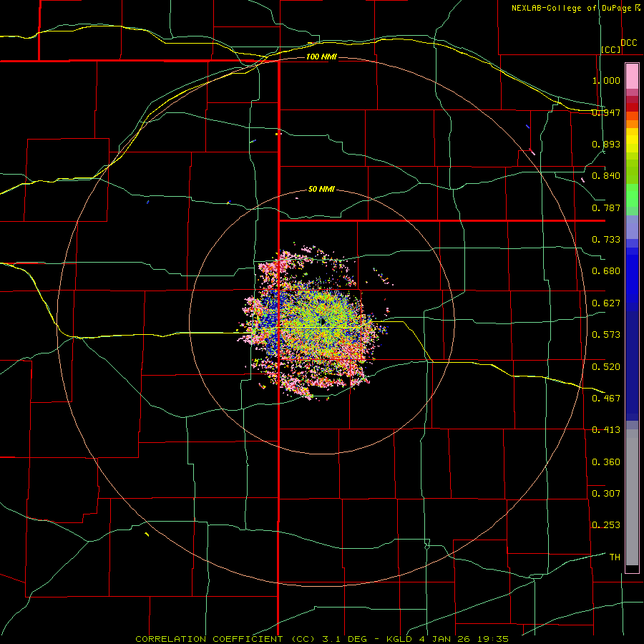Click the 0.307 scale value
Image resolution: width=644 pixels, height=644 pixels.
(606, 494)
